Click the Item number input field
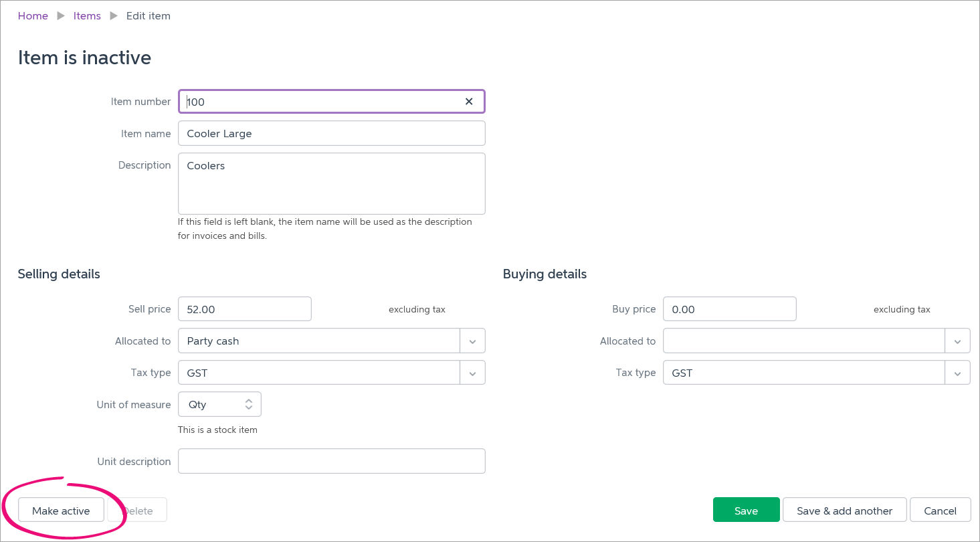The width and height of the screenshot is (980, 542). click(x=321, y=102)
